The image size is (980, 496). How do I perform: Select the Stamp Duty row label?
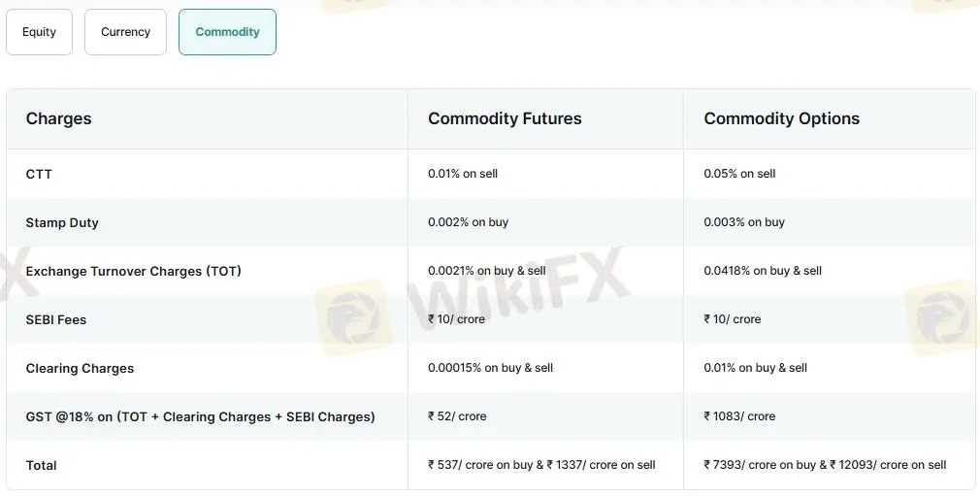62,222
